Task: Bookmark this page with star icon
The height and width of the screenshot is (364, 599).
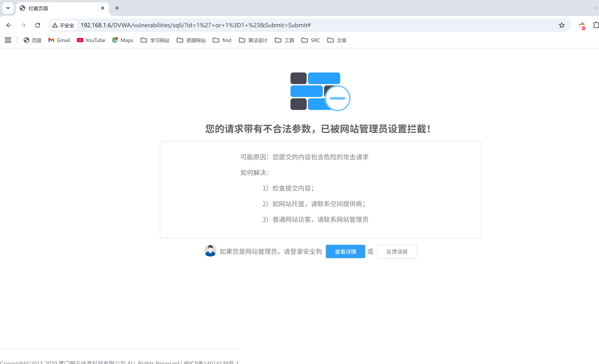Action: [562, 25]
